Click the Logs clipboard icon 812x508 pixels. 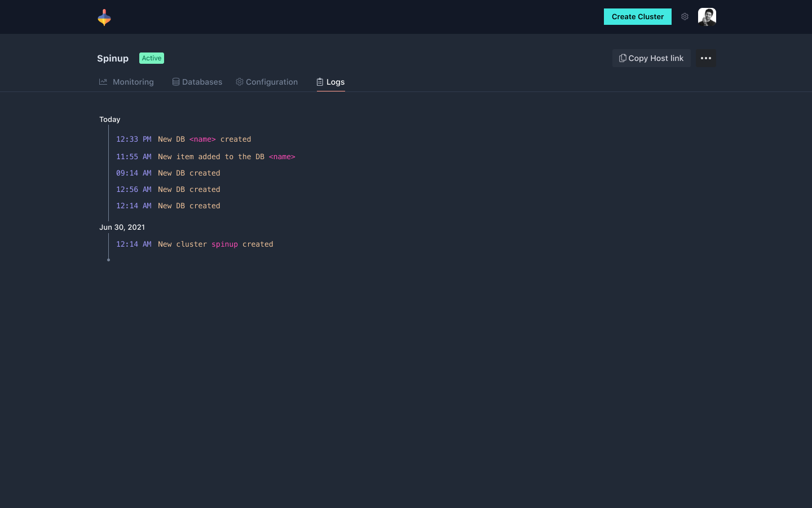click(320, 82)
